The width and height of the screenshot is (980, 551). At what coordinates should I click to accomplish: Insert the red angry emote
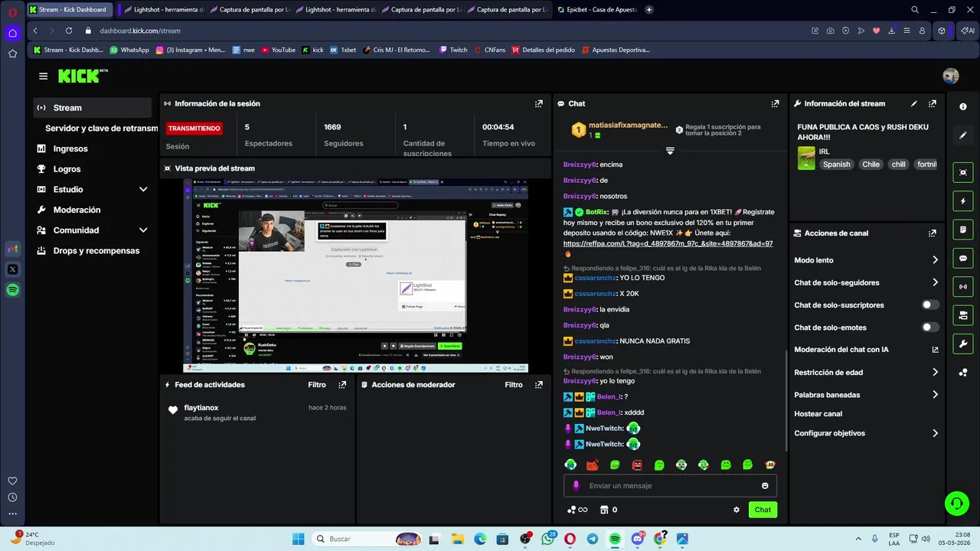coord(637,465)
